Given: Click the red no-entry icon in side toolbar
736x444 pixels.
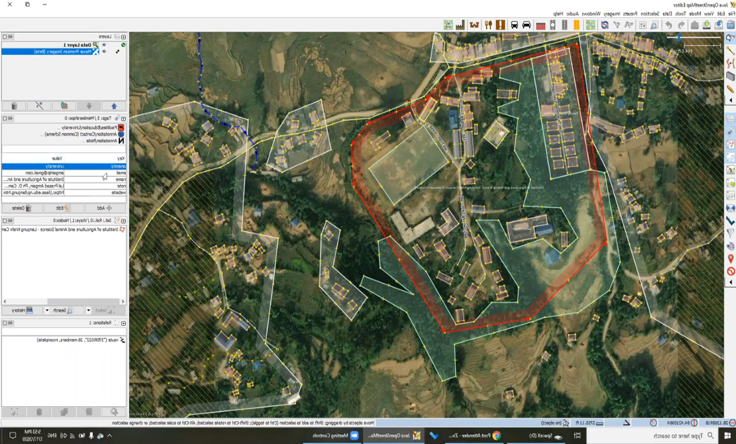Looking at the screenshot, I should point(730,271).
